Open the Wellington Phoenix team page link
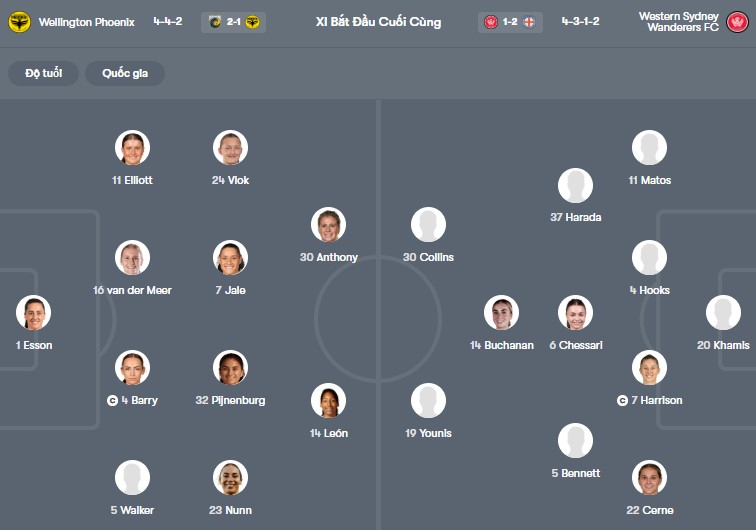Viewport: 756px width, 530px height. point(86,22)
